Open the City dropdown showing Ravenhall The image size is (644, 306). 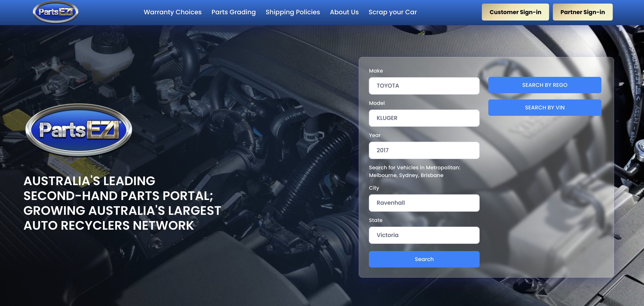pos(424,203)
